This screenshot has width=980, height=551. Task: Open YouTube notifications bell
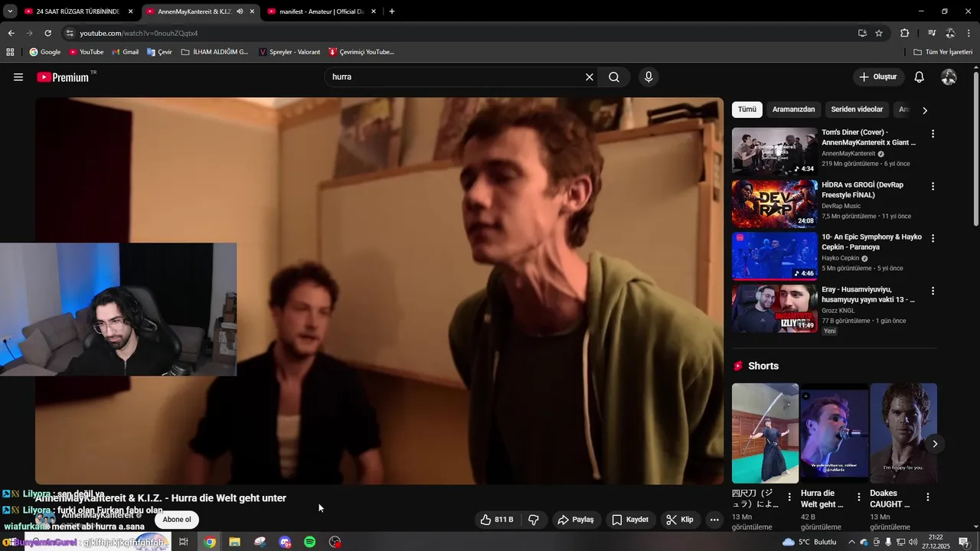(x=920, y=77)
